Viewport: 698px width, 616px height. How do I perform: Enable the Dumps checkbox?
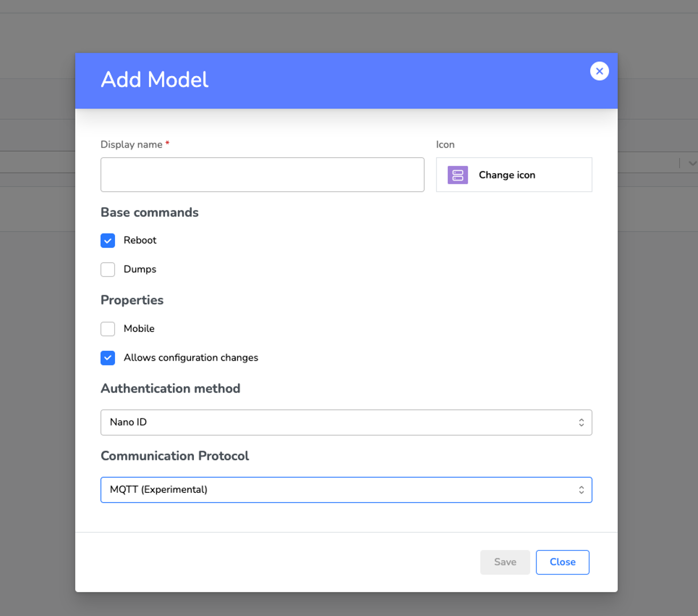[x=108, y=269]
